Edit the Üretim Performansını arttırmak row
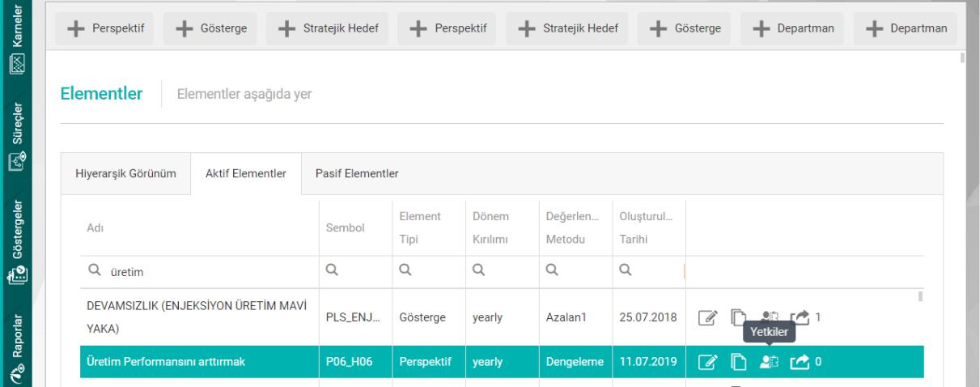The height and width of the screenshot is (387, 980). coord(707,361)
